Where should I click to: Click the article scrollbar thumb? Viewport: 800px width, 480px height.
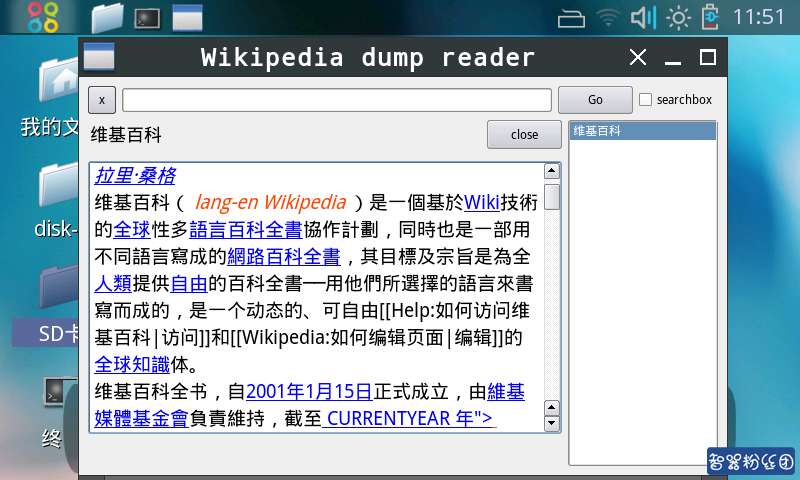(x=552, y=197)
